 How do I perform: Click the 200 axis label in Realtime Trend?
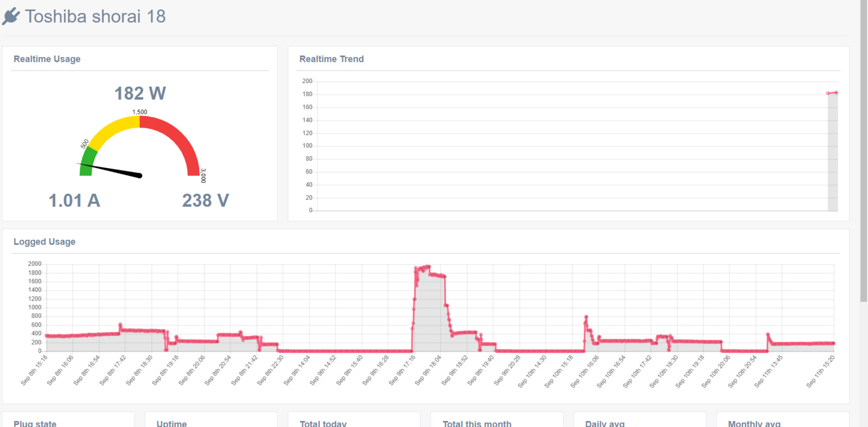coord(307,81)
